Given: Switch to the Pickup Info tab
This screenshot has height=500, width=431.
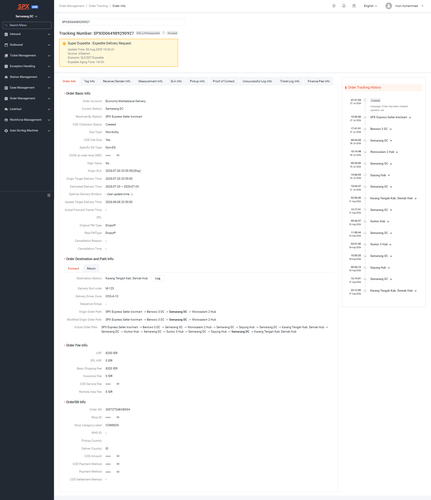Looking at the screenshot, I should coord(197,81).
